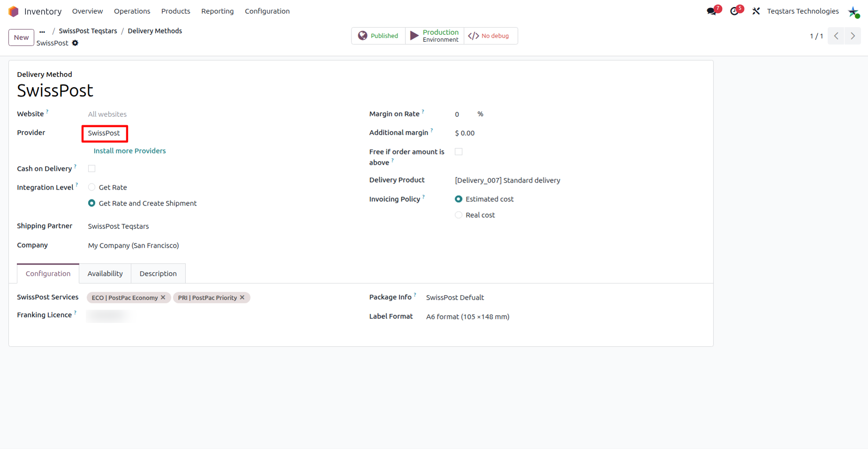
Task: Enable Cash on Delivery checkbox
Action: (91, 168)
